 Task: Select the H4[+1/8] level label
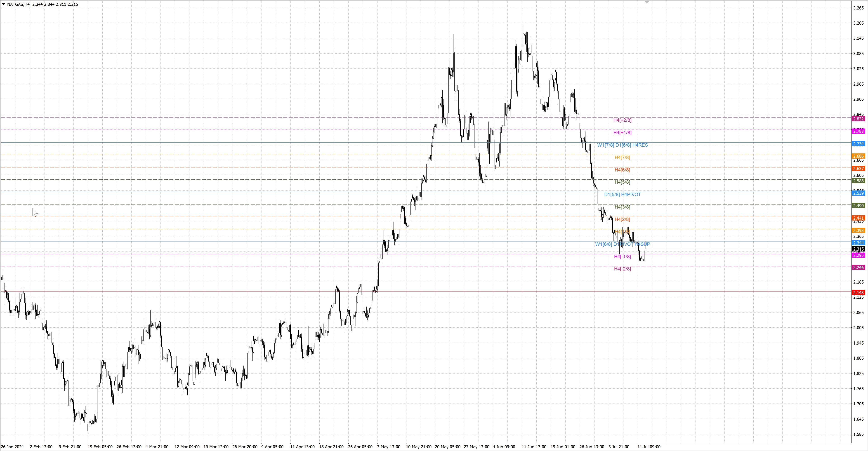pyautogui.click(x=622, y=133)
